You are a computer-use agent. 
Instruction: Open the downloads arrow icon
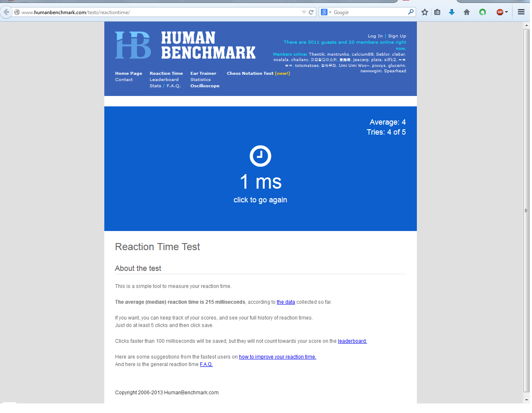pos(452,12)
